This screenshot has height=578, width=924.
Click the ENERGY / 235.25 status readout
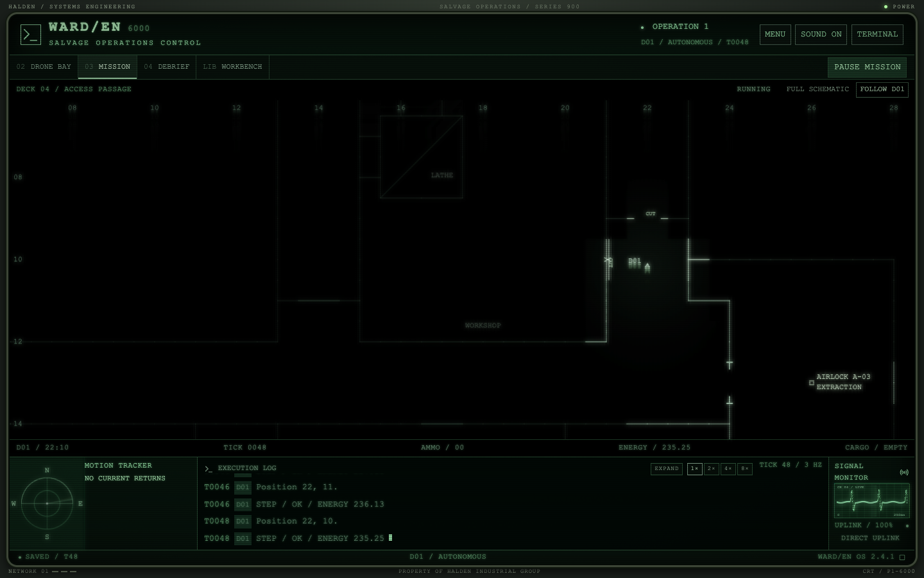tap(654, 448)
